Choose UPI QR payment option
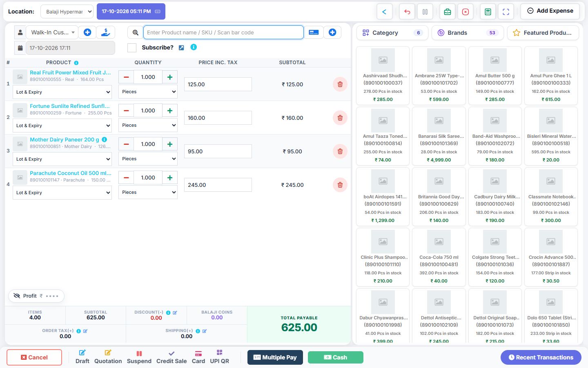The image size is (588, 368). point(219,357)
